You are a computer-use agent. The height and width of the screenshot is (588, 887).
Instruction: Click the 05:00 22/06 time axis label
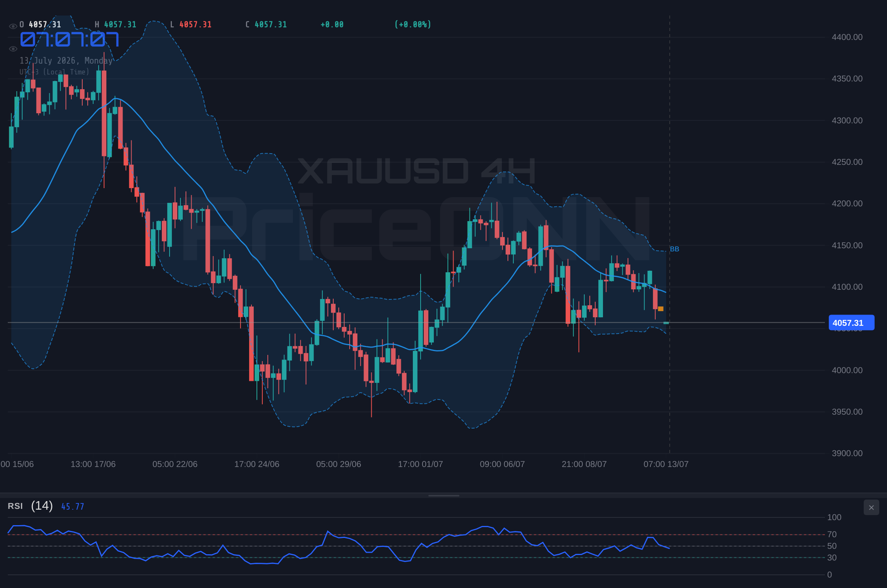click(x=175, y=464)
